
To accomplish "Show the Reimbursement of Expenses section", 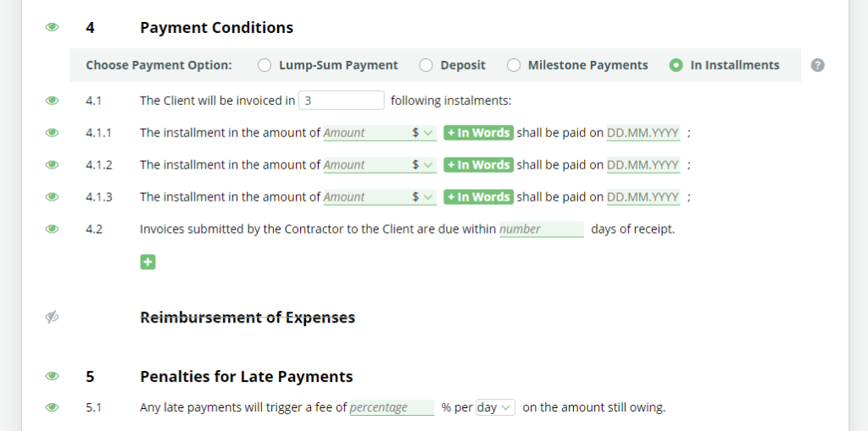I will point(52,317).
